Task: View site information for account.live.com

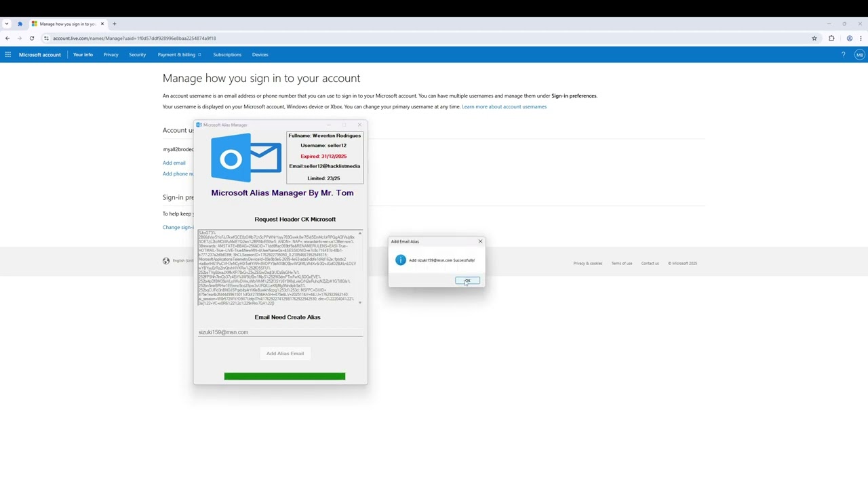Action: click(x=46, y=38)
